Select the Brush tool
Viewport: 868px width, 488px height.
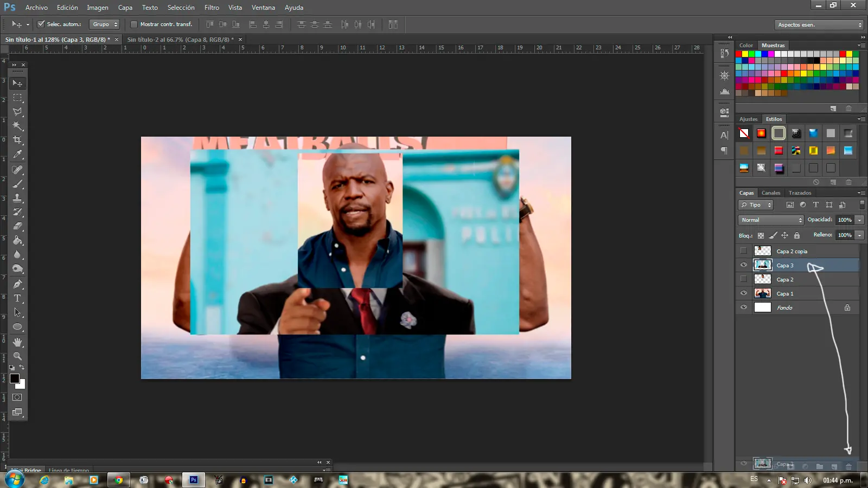pos(17,184)
